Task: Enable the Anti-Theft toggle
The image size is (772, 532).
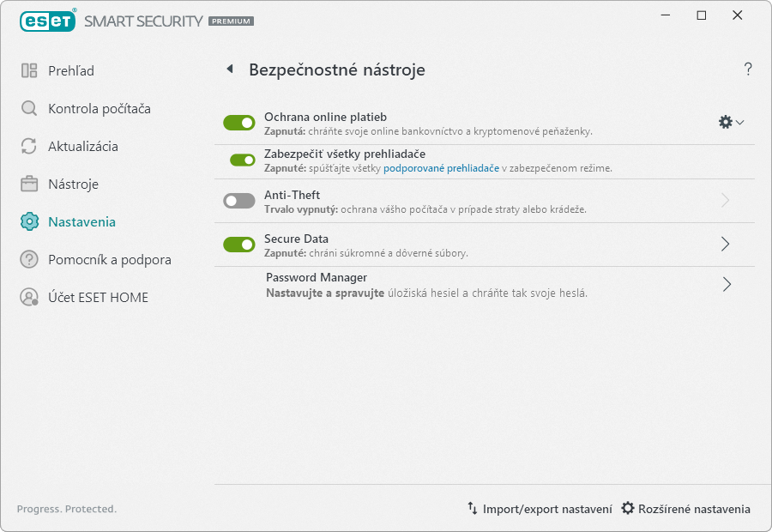Action: click(239, 201)
